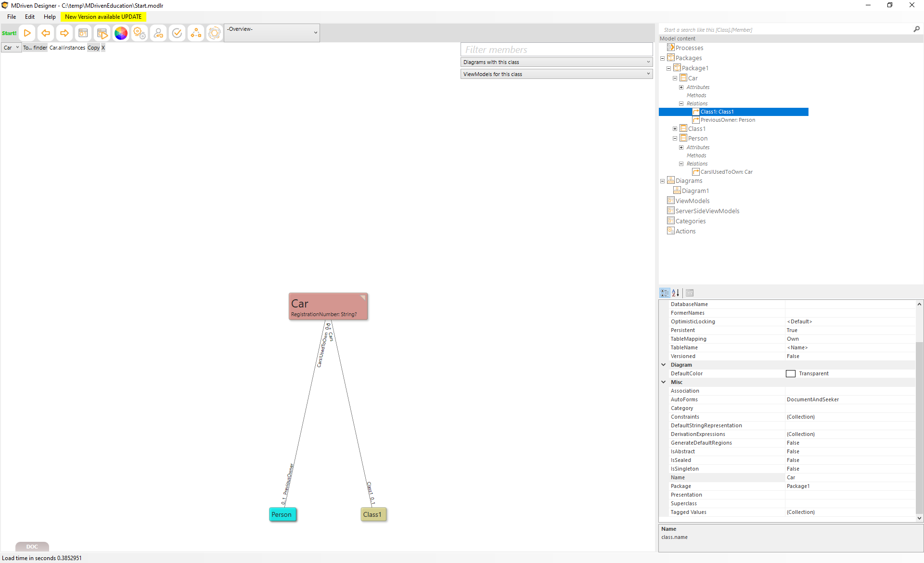Viewport: 924px width, 563px height.
Task: Open the Edit menu
Action: click(x=30, y=17)
